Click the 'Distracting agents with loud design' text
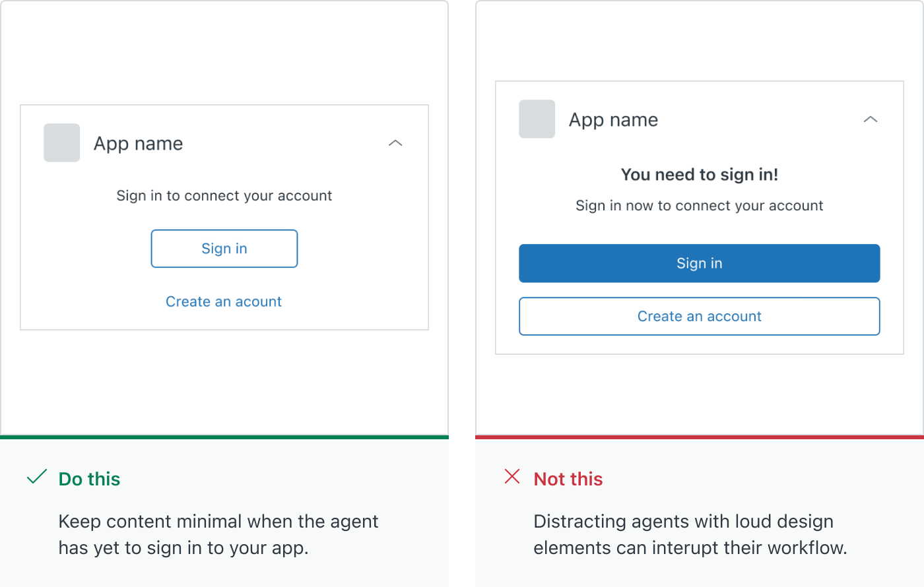Image resolution: width=924 pixels, height=587 pixels. tap(683, 521)
